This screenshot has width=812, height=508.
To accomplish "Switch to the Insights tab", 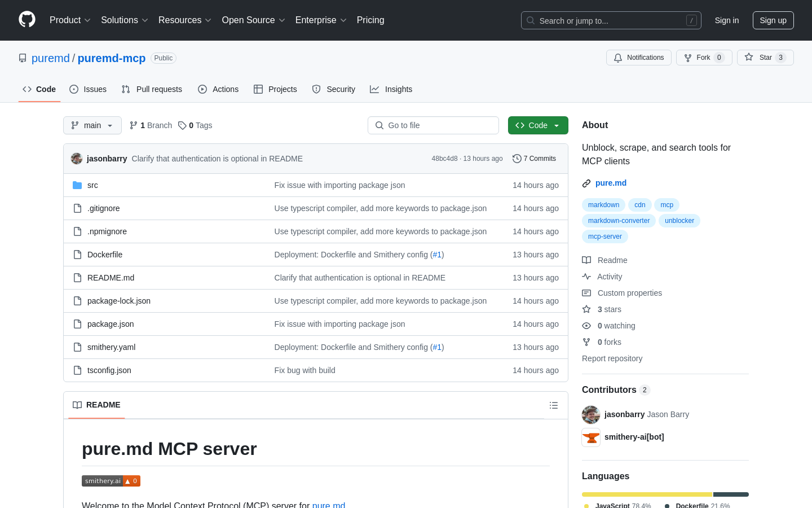I will point(391,89).
